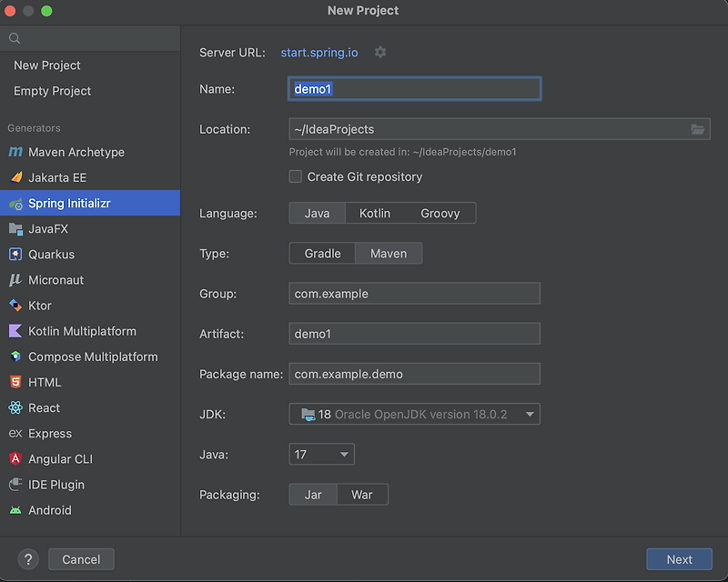This screenshot has height=582, width=728.
Task: Enable Create Git repository checkbox
Action: click(296, 176)
